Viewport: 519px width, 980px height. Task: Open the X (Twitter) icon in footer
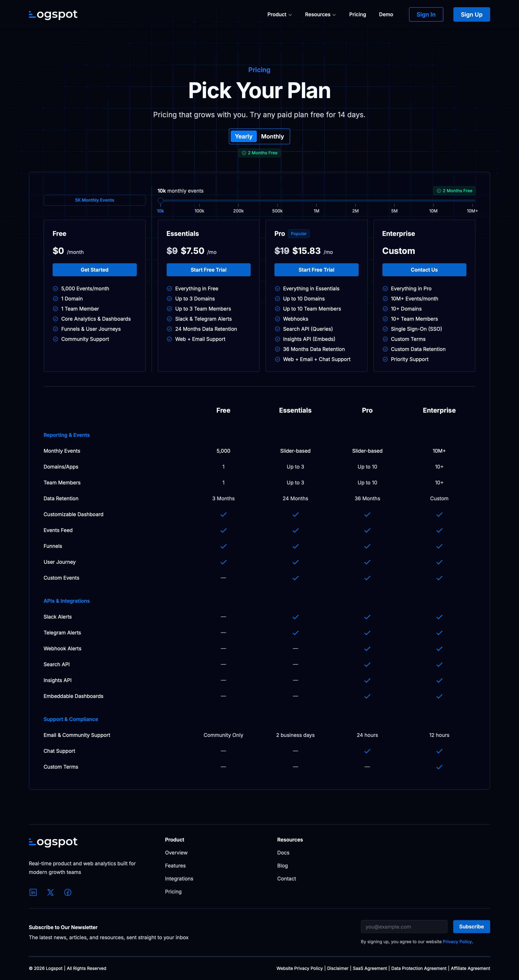pyautogui.click(x=51, y=892)
